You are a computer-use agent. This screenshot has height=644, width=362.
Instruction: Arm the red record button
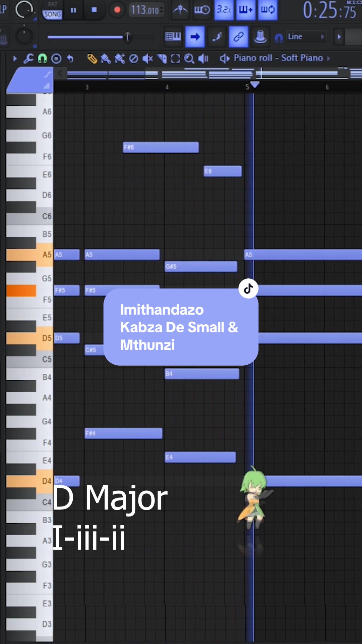coord(117,10)
